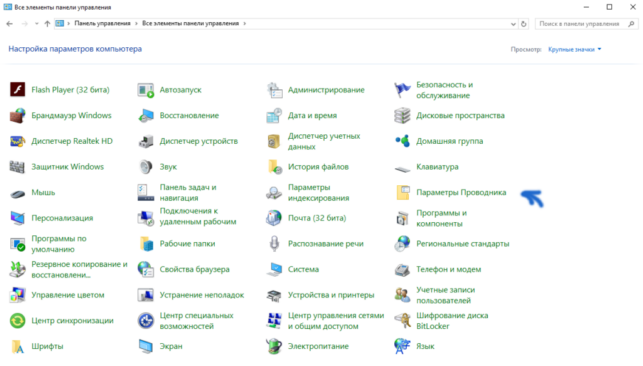Click Все элементы панели управления breadcrumb

point(191,23)
